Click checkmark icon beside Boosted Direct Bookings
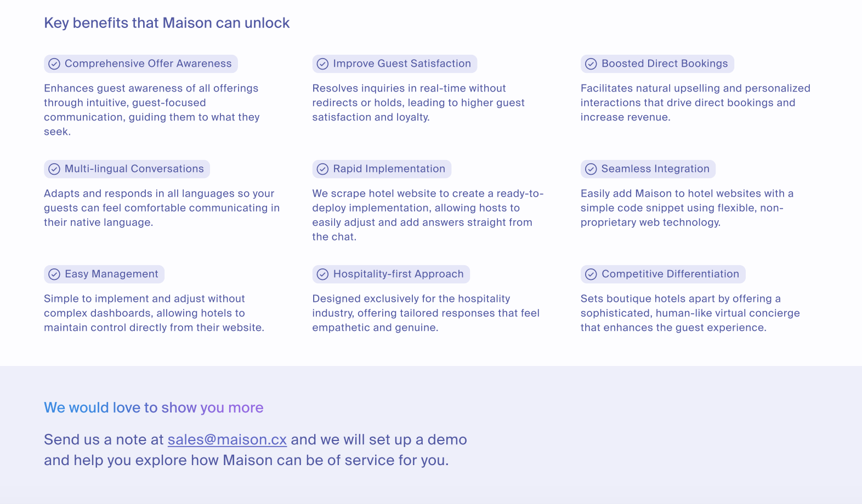Viewport: 862px width, 504px height. pyautogui.click(x=591, y=64)
